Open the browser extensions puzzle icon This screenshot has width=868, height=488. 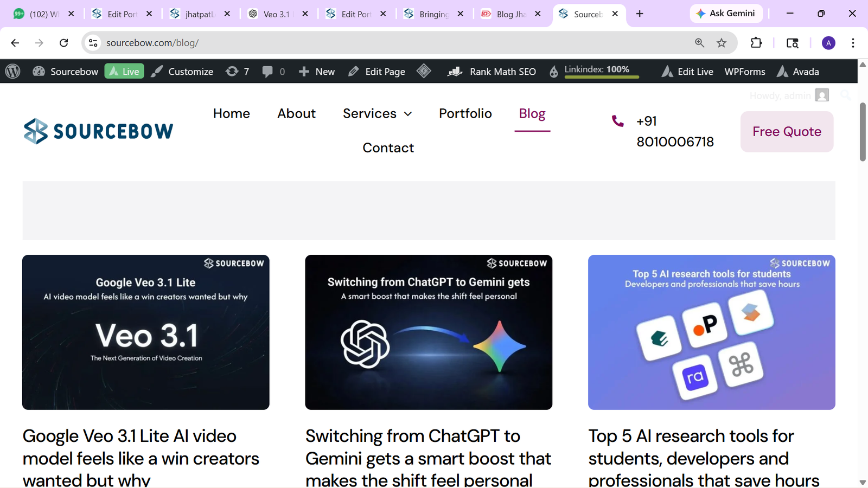(x=756, y=43)
